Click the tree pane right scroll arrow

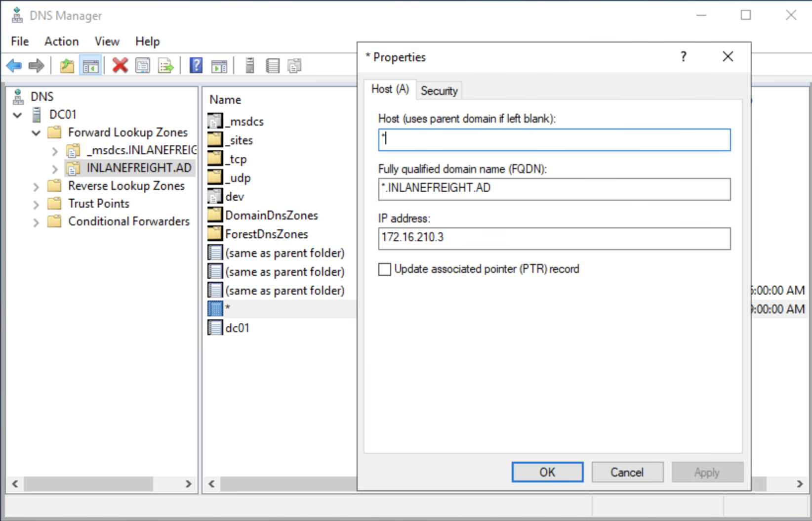click(188, 484)
